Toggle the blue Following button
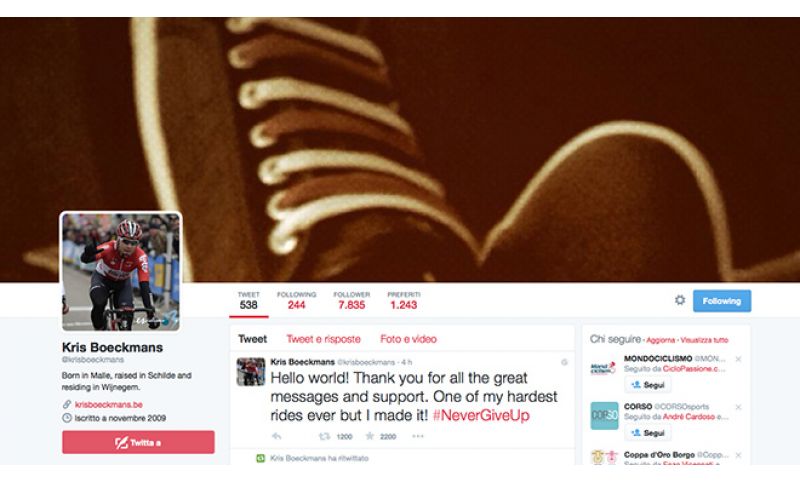This screenshot has width=800, height=484. 721,301
